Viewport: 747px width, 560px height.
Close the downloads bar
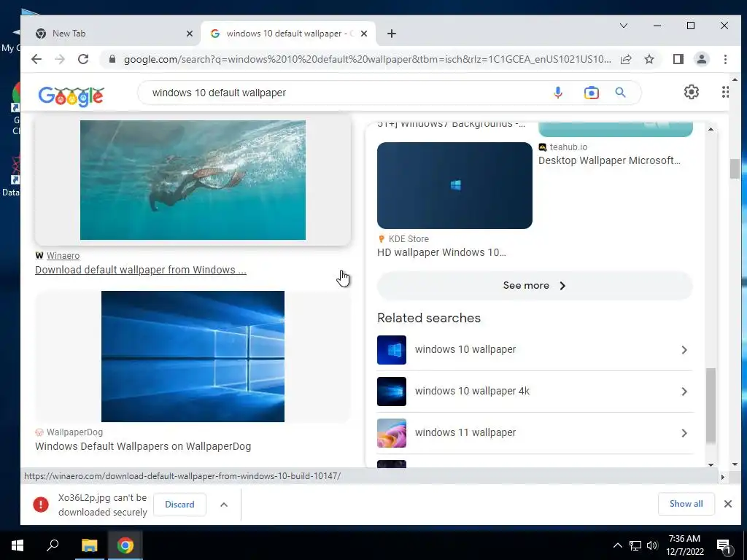pos(728,504)
